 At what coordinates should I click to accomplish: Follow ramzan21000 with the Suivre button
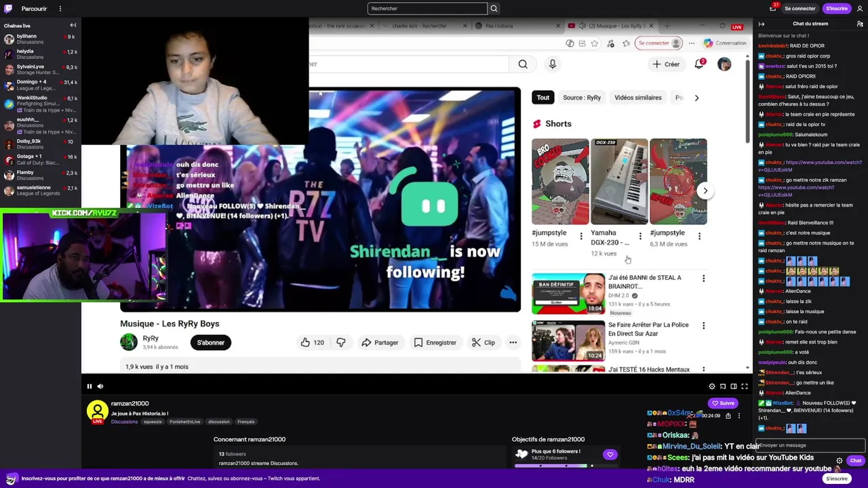[723, 403]
